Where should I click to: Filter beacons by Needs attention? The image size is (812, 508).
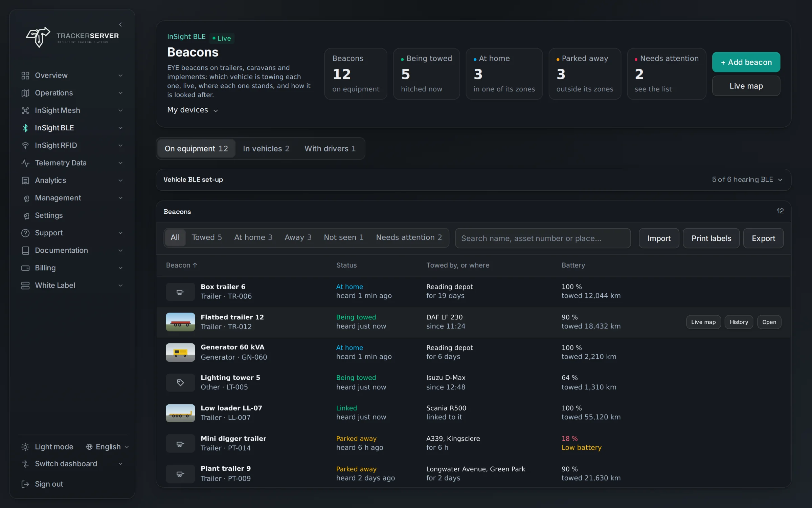tap(409, 237)
